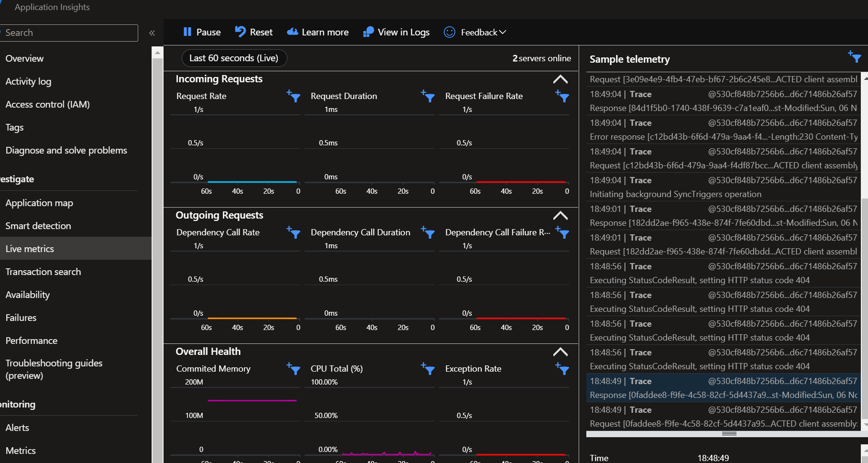Select Initiating background SyncTriggers operation entry
Image resolution: width=868 pixels, height=463 pixels.
(x=723, y=187)
